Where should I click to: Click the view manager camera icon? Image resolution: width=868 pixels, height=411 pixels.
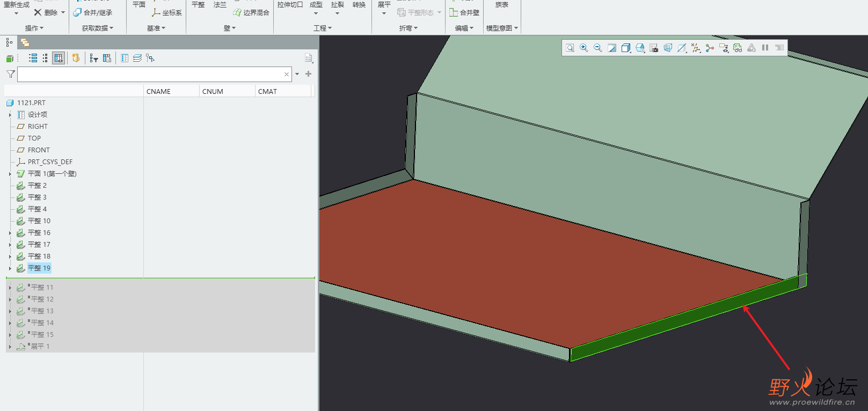click(654, 48)
